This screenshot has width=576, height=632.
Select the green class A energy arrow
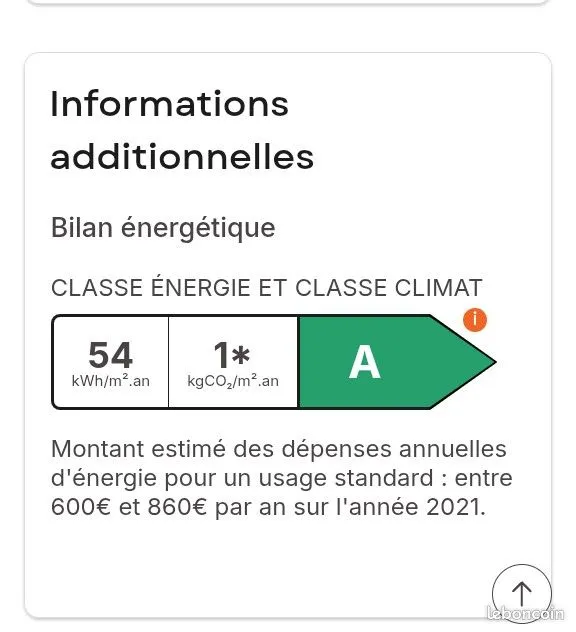coord(397,362)
